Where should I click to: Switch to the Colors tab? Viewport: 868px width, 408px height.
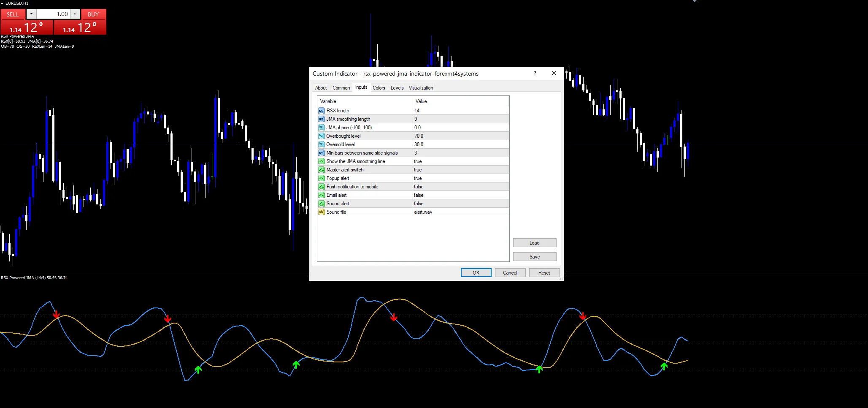point(379,88)
